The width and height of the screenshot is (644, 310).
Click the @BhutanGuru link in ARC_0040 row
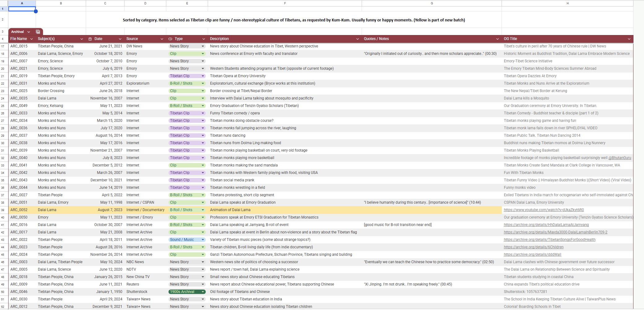(620, 158)
